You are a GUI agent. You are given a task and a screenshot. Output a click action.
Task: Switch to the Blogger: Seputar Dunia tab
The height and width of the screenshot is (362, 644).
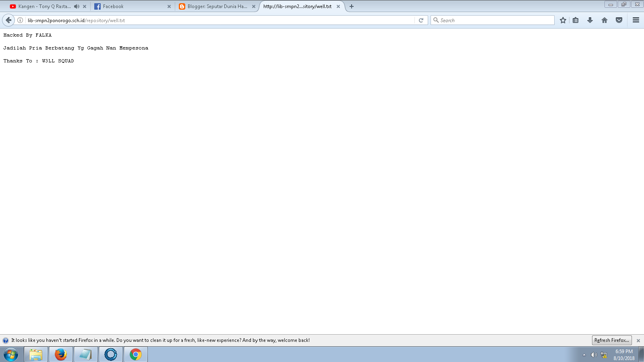pos(217,6)
